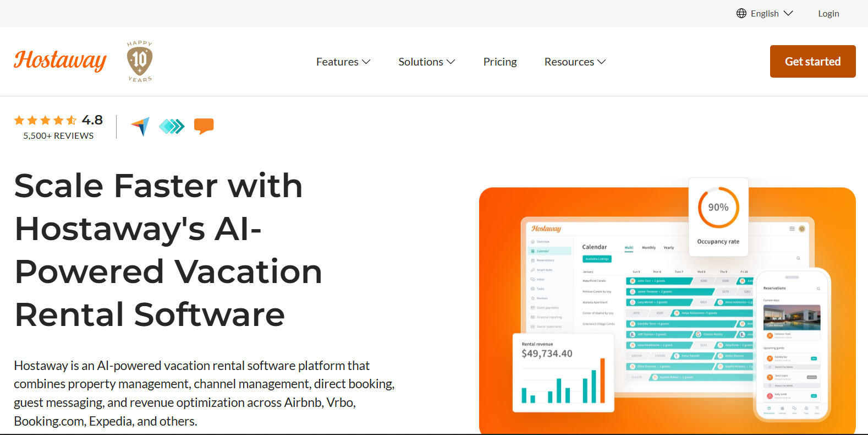Click the Hostaway logo
The image size is (868, 435).
tap(60, 61)
